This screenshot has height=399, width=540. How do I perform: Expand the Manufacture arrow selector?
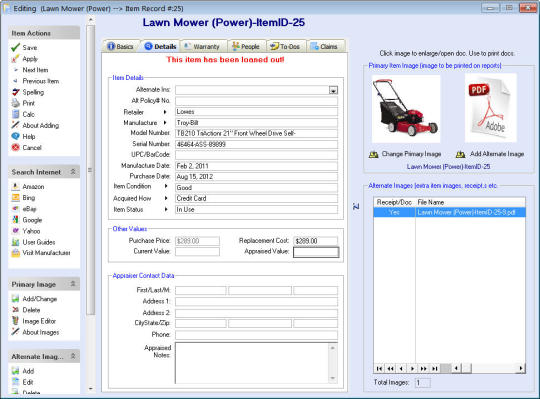tap(165, 123)
